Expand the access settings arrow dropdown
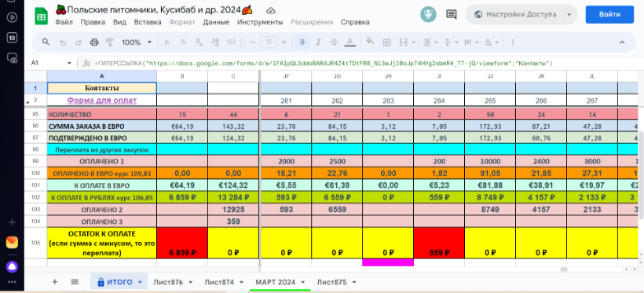The height and width of the screenshot is (293, 644). (x=569, y=14)
